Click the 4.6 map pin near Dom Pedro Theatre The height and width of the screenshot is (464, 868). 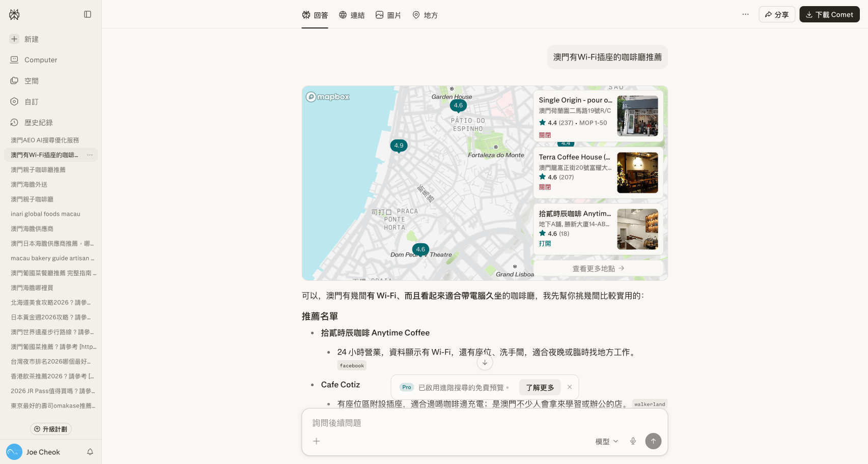click(x=421, y=249)
